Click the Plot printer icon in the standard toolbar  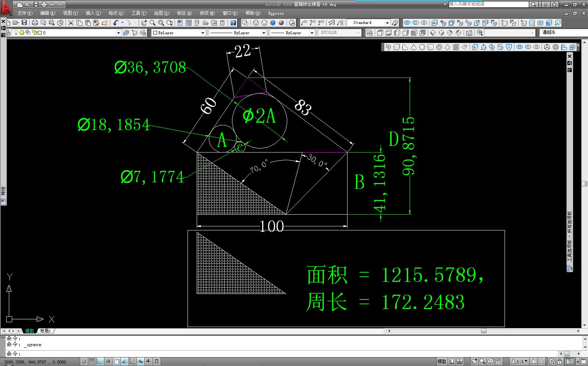point(35,23)
